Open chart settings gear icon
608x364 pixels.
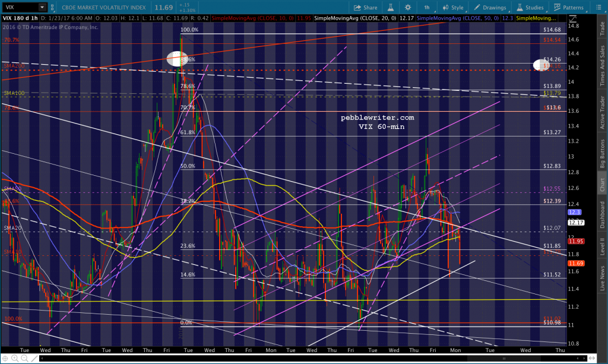[x=407, y=7]
